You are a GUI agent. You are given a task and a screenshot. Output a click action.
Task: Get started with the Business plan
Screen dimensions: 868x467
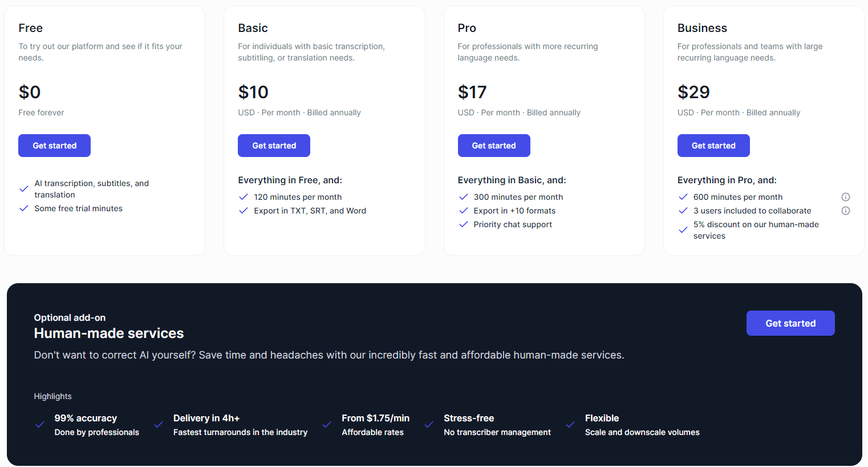(713, 146)
